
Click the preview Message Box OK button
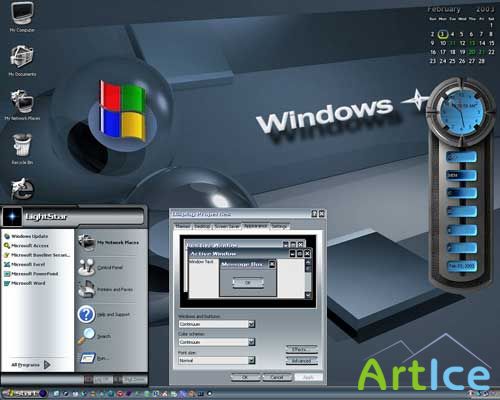[248, 283]
